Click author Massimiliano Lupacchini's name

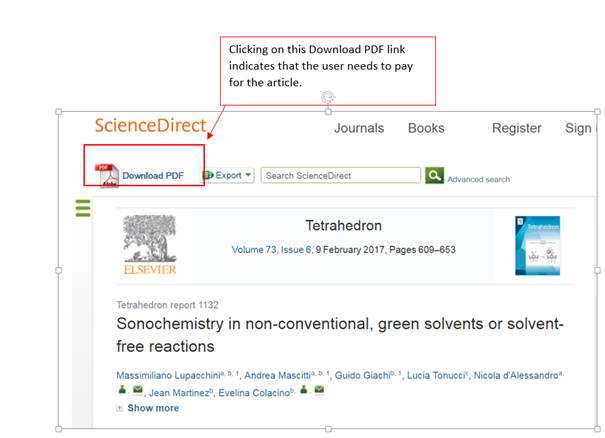(171, 375)
